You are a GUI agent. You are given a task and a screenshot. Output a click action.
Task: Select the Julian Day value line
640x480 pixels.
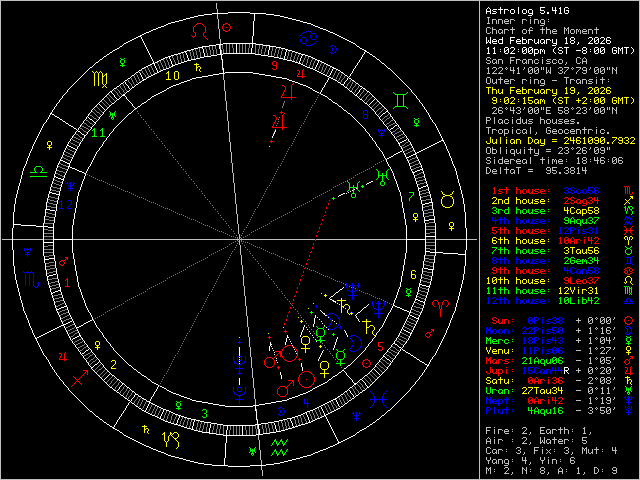pos(556,141)
